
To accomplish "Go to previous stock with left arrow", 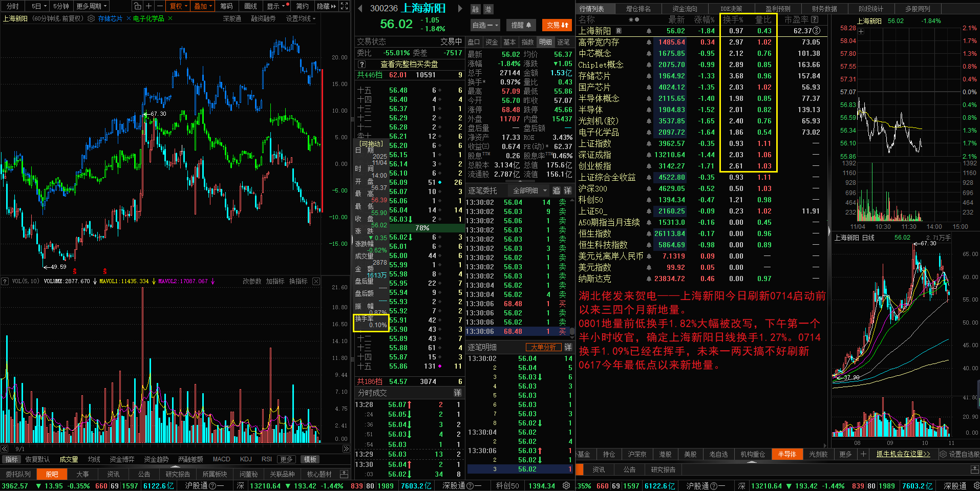I will pos(360,8).
